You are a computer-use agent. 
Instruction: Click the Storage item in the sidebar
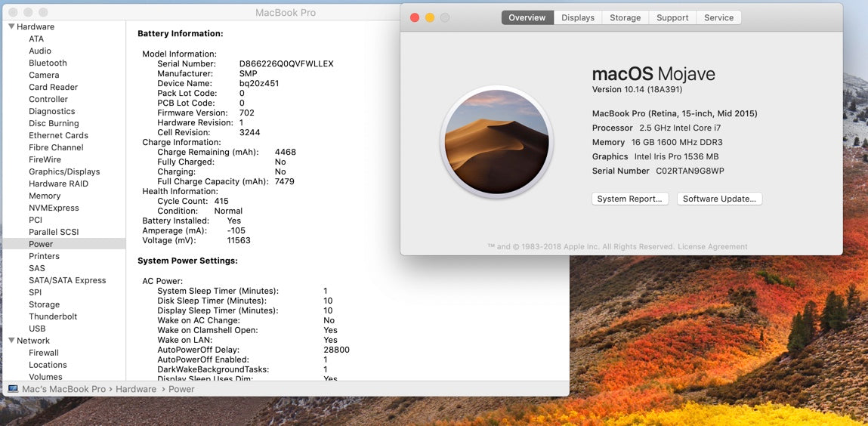(44, 304)
